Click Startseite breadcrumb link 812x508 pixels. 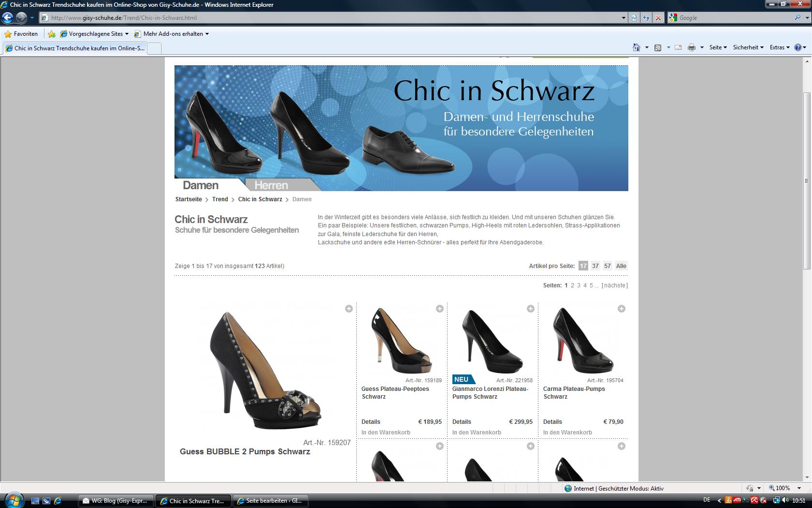point(188,199)
